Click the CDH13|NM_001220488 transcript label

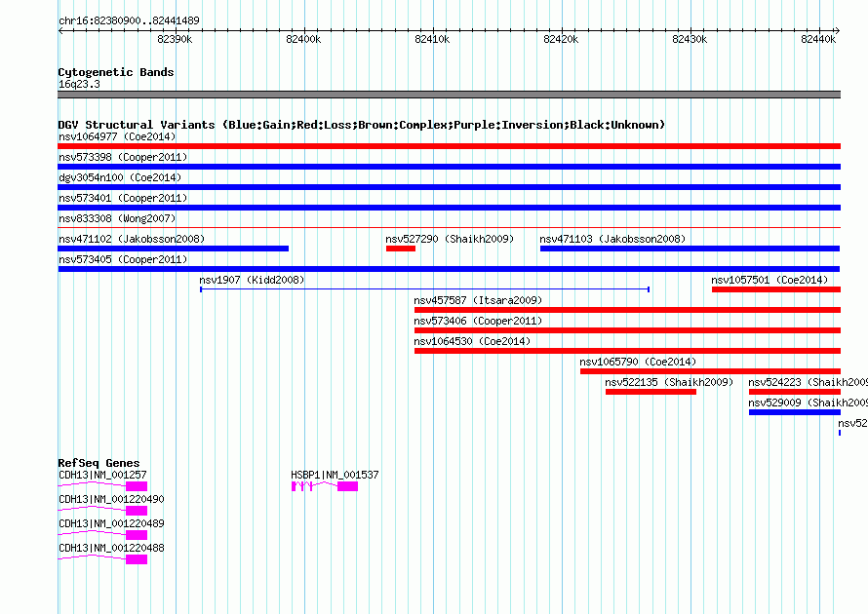tap(111, 548)
